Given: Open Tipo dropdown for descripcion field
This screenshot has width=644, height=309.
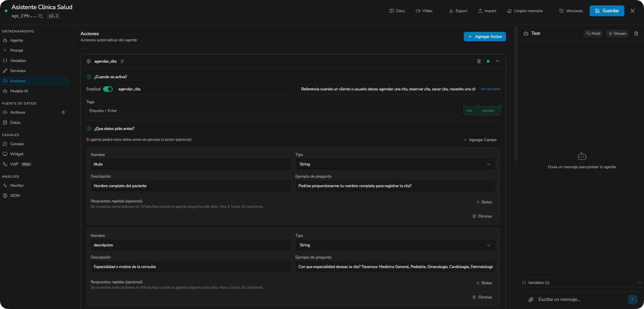Looking at the screenshot, I should pos(395,245).
